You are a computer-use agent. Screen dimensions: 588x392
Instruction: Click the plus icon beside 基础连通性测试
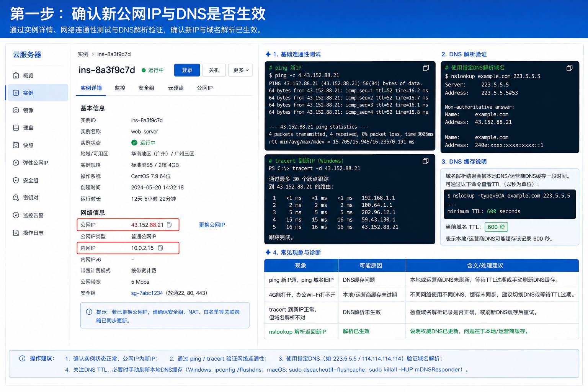(268, 54)
